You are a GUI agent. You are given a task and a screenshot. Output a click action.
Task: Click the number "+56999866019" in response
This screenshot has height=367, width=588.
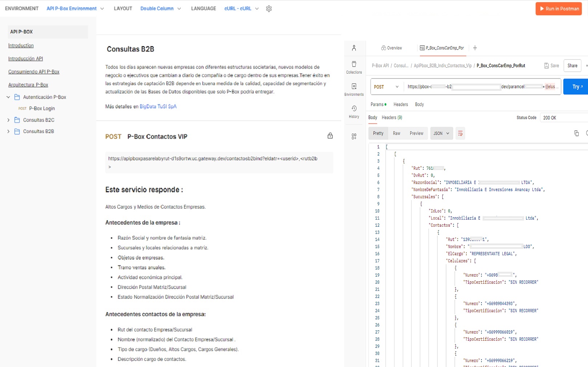click(x=500, y=332)
